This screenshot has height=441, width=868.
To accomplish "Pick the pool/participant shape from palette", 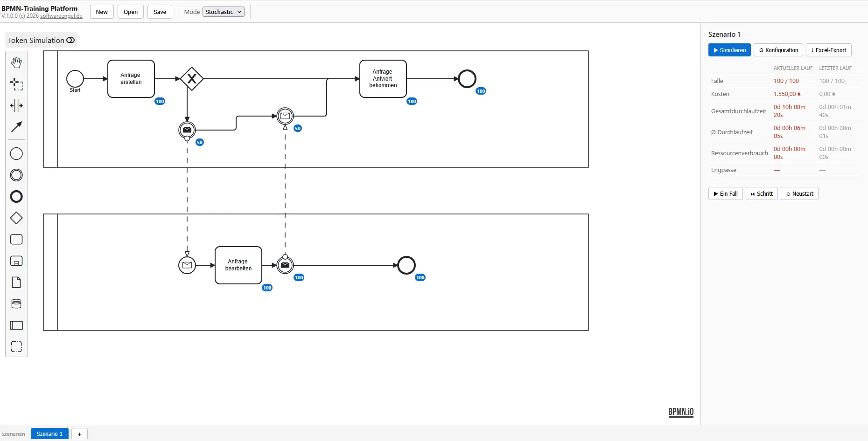I will point(16,325).
